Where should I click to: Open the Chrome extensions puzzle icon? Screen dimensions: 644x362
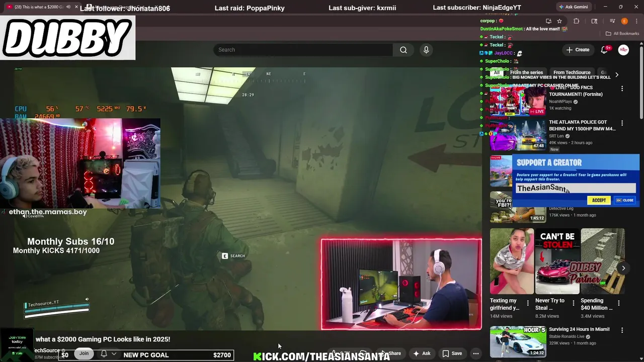pyautogui.click(x=577, y=21)
